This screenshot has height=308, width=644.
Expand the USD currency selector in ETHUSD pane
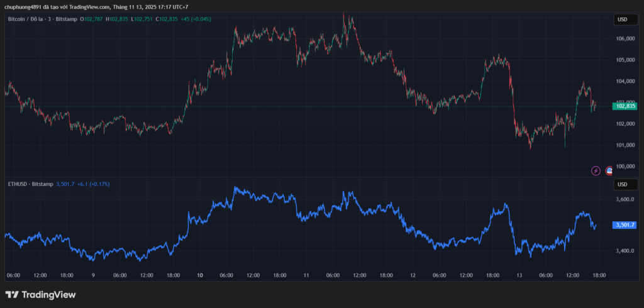pos(623,184)
